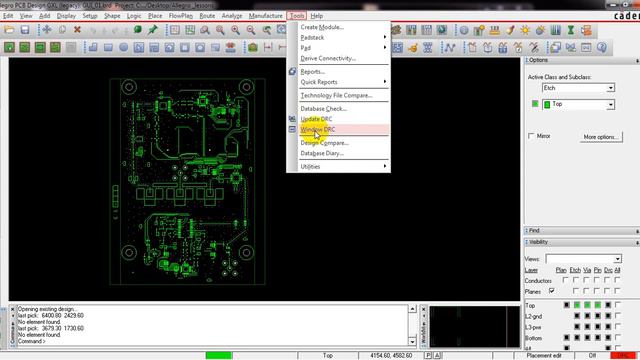
Task: Select the Move tool icon
Action: [x=47, y=30]
